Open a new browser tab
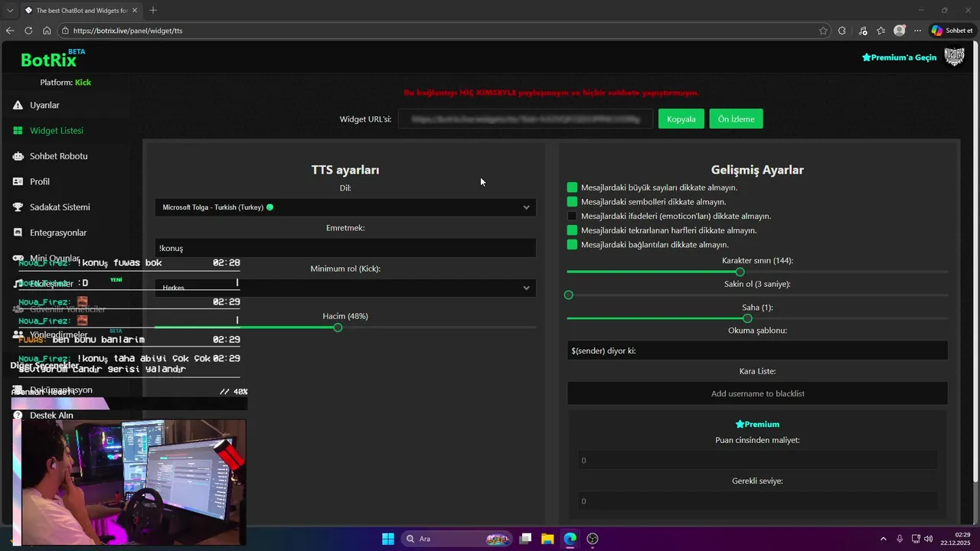 click(153, 10)
